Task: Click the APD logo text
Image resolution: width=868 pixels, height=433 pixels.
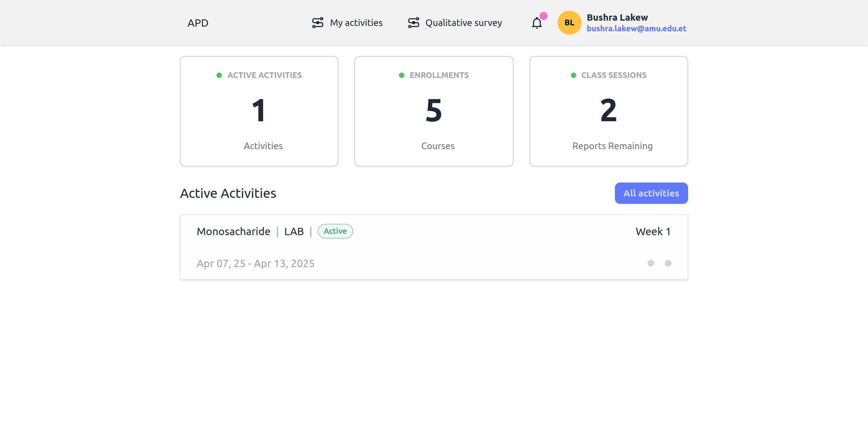Action: click(198, 23)
